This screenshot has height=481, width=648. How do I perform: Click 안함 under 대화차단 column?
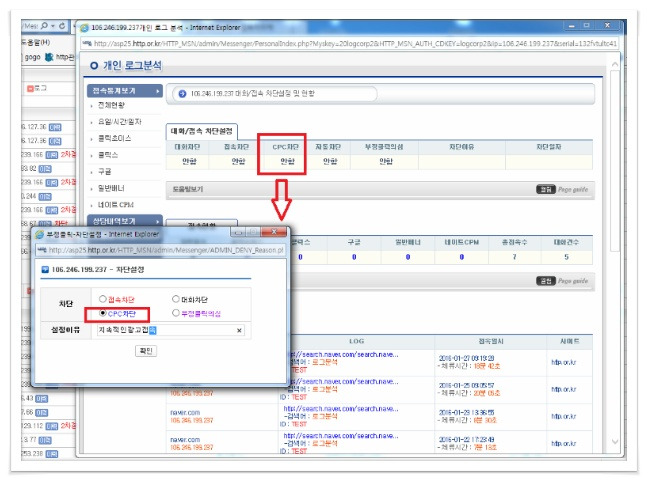[189, 162]
